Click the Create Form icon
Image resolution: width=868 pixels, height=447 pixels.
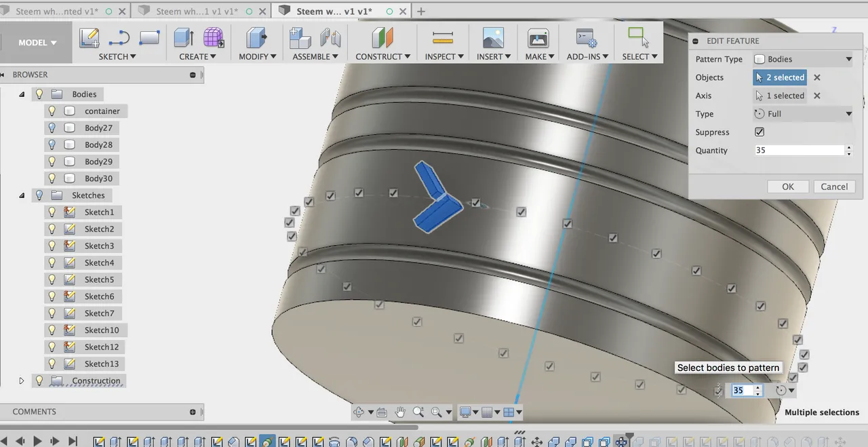click(x=214, y=37)
